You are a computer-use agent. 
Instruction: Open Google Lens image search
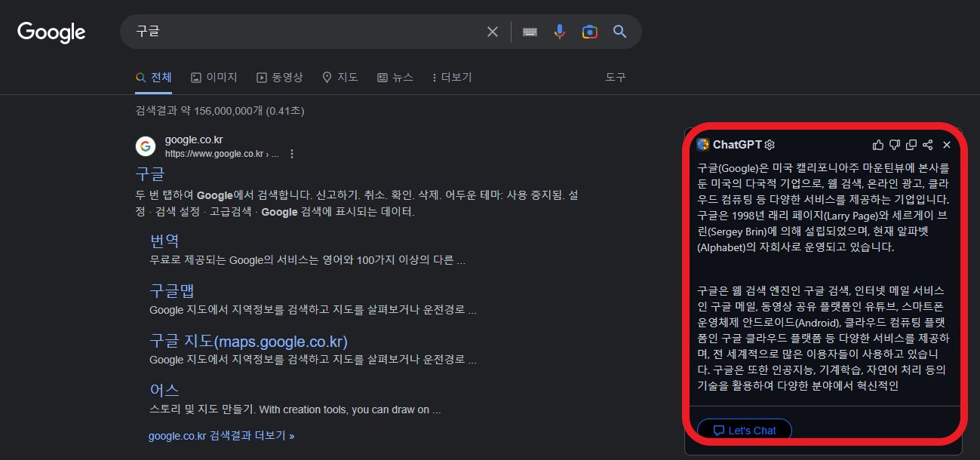pos(590,32)
